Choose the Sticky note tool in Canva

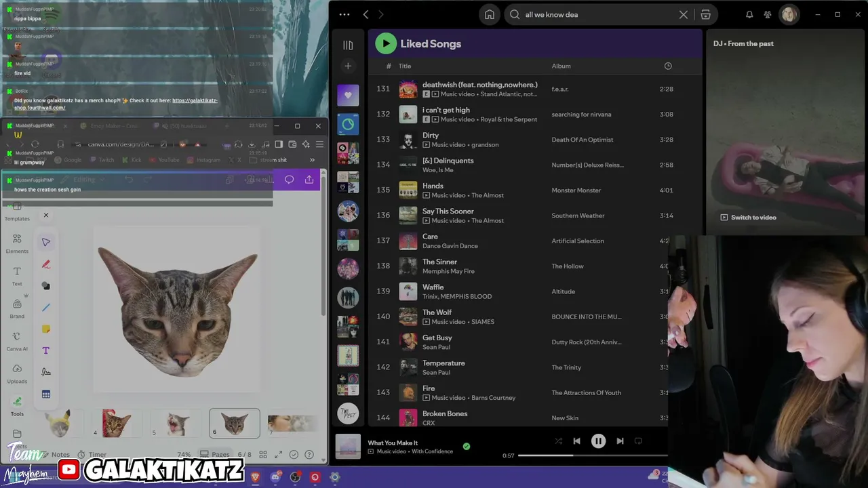[x=46, y=329]
